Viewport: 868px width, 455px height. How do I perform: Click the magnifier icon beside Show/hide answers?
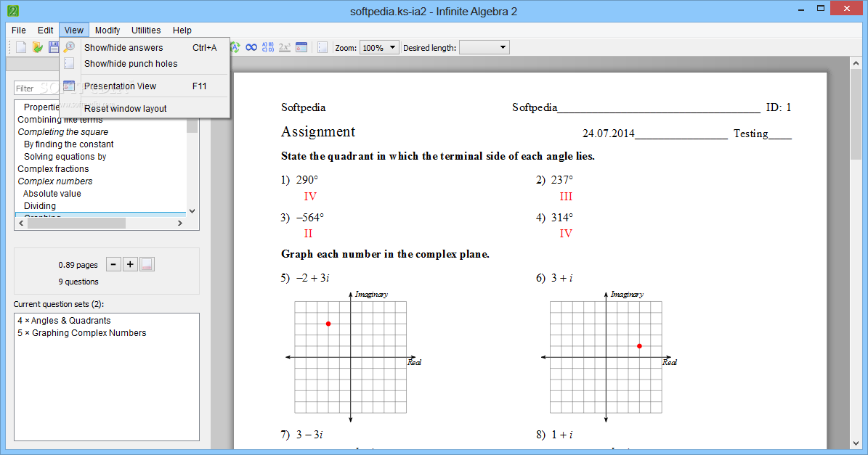[x=69, y=48]
